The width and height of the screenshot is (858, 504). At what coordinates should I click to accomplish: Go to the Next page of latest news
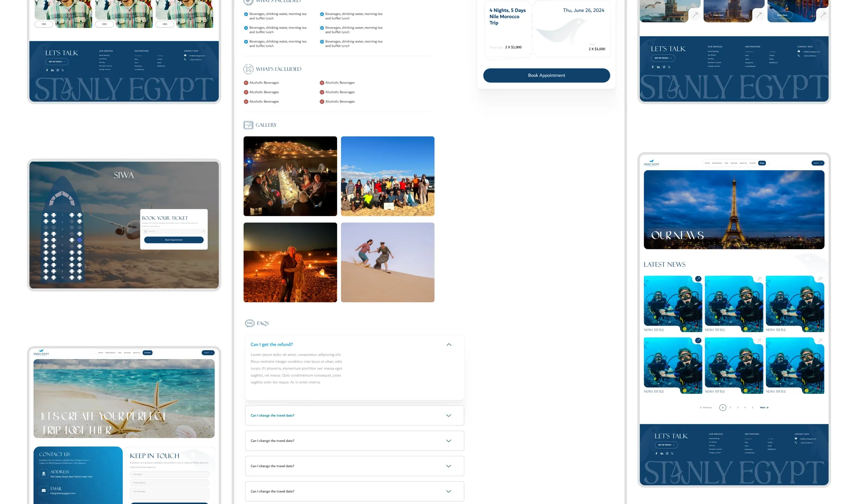pyautogui.click(x=764, y=407)
